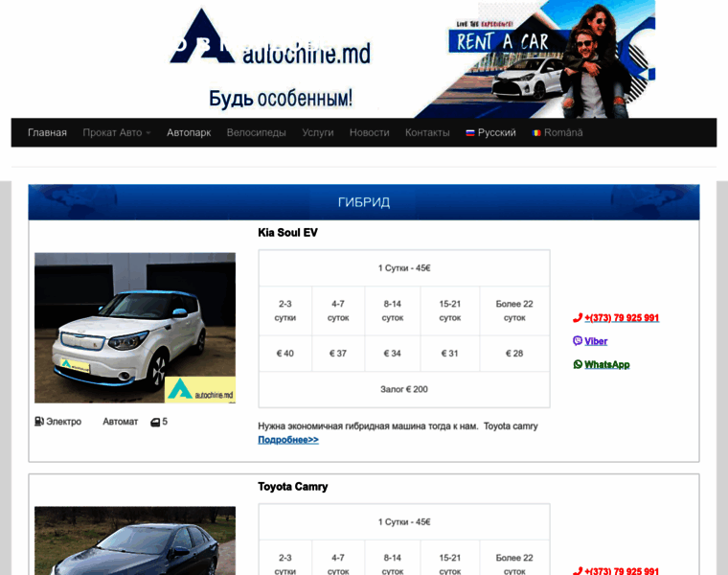This screenshot has height=575, width=728.
Task: Click the Kia Soul '2-3 сутки' cell
Action: click(285, 310)
